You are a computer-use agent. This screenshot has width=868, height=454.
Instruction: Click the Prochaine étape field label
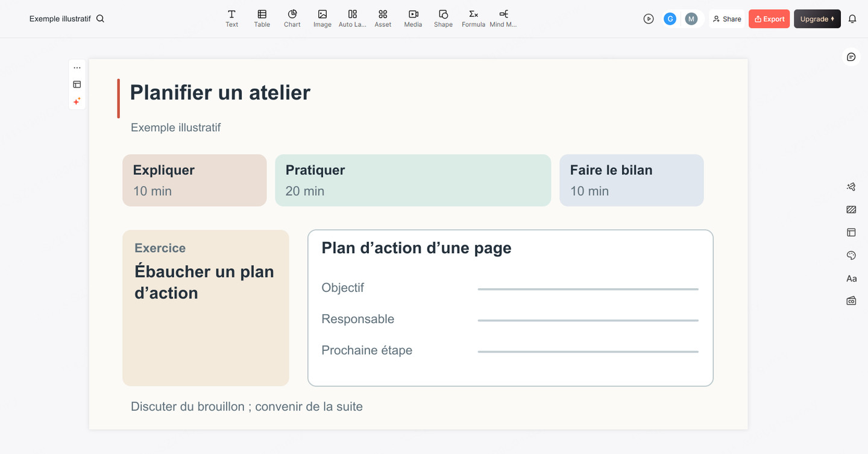coord(367,350)
